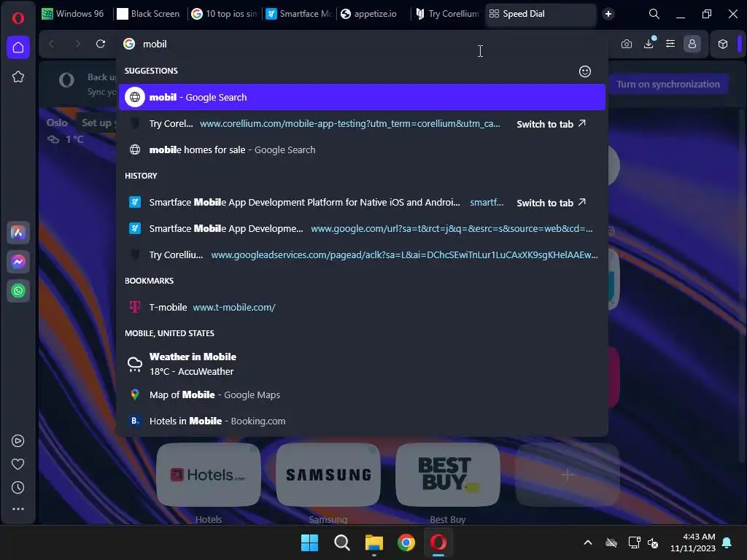Viewport: 747px width, 560px height.
Task: Open the Hotels.com speed dial tile
Action: click(x=209, y=474)
